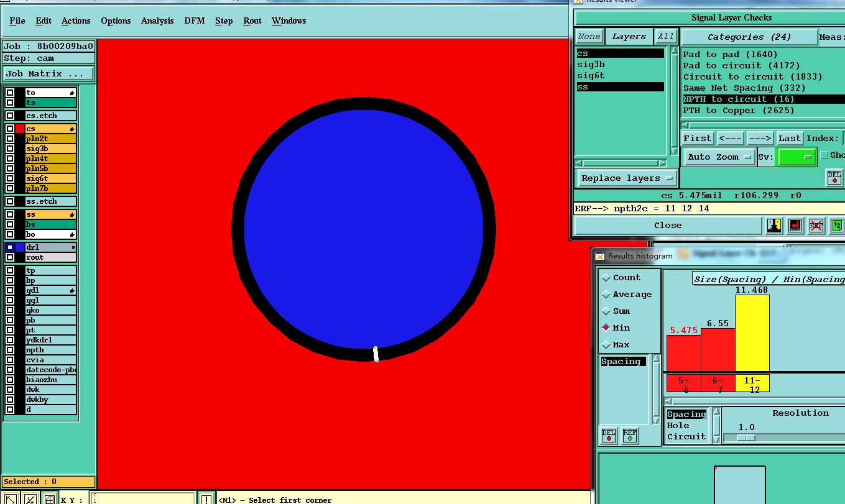
Task: Select the Sum radio option
Action: tap(606, 311)
